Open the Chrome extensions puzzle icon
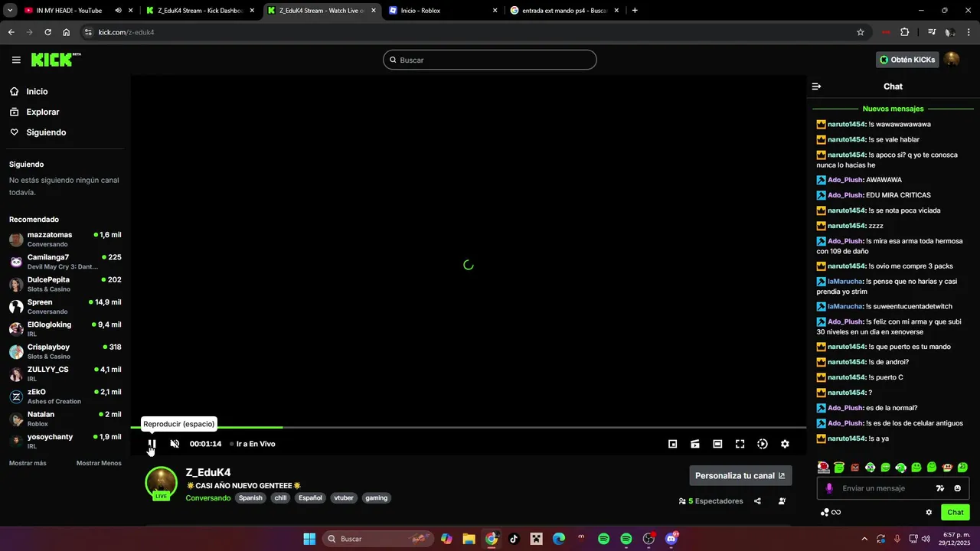 [905, 32]
